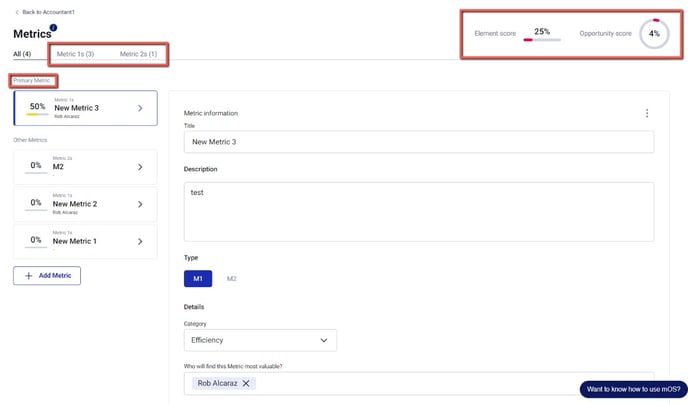
Task: Click the Add Metric button
Action: 47,275
